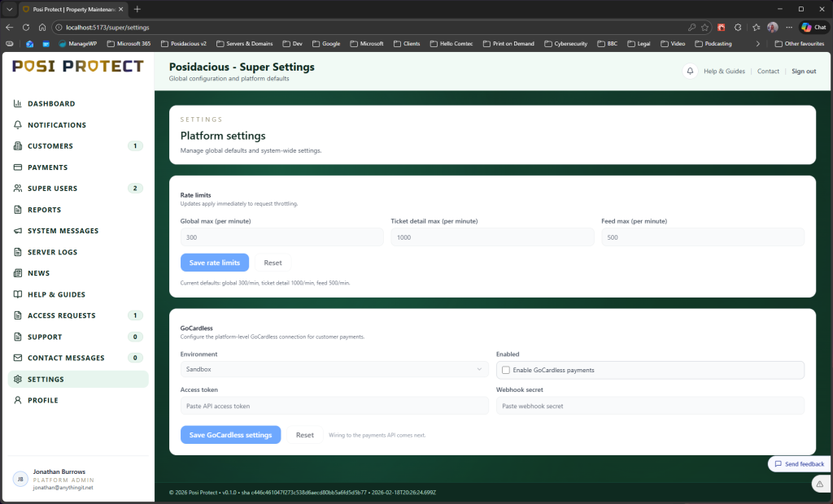This screenshot has width=833, height=504.
Task: Navigate to Access Requests menu item
Action: (61, 315)
